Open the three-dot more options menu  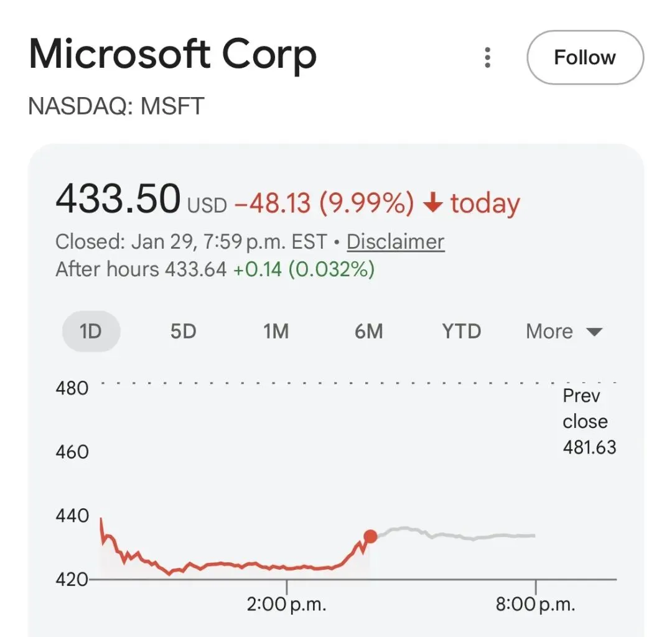(x=488, y=58)
